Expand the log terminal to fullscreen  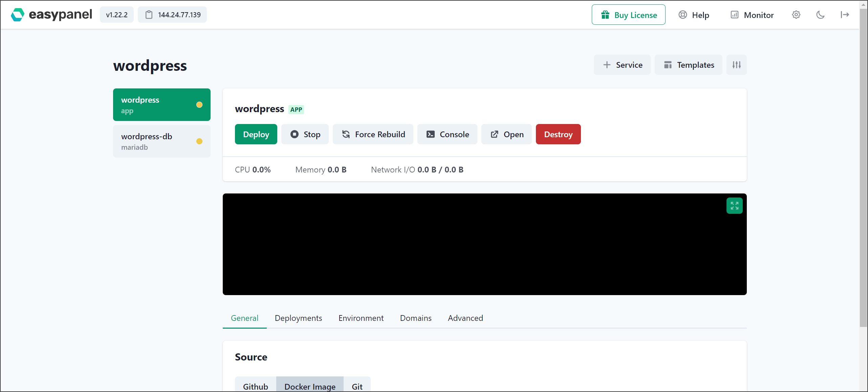coord(735,206)
